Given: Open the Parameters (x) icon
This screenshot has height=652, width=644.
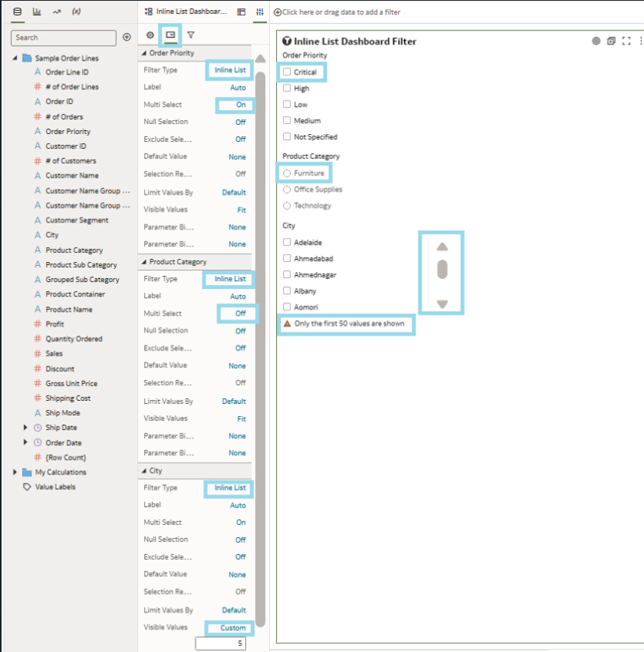Looking at the screenshot, I should [x=76, y=12].
